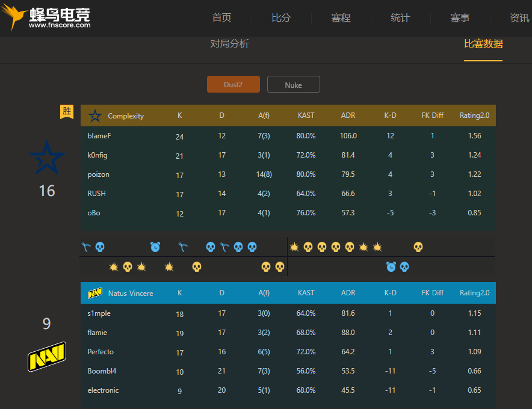Open 统计 in the top navigation
This screenshot has height=409, width=532.
coord(400,17)
